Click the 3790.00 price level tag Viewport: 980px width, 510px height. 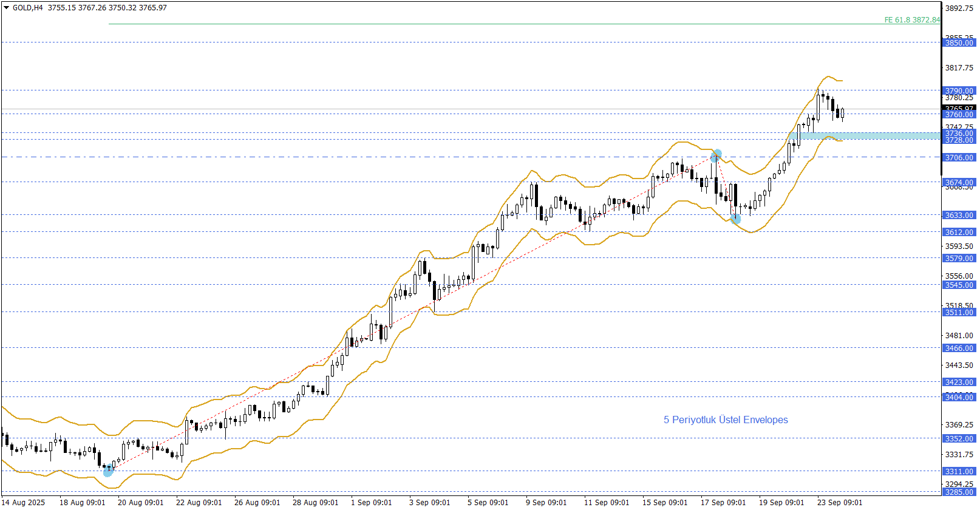tap(959, 91)
